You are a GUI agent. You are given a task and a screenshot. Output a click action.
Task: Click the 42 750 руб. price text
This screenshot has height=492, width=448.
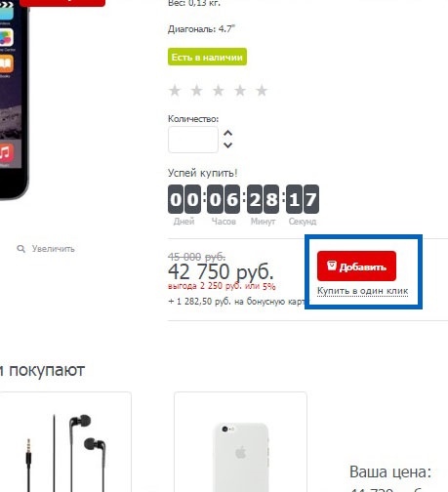221,271
